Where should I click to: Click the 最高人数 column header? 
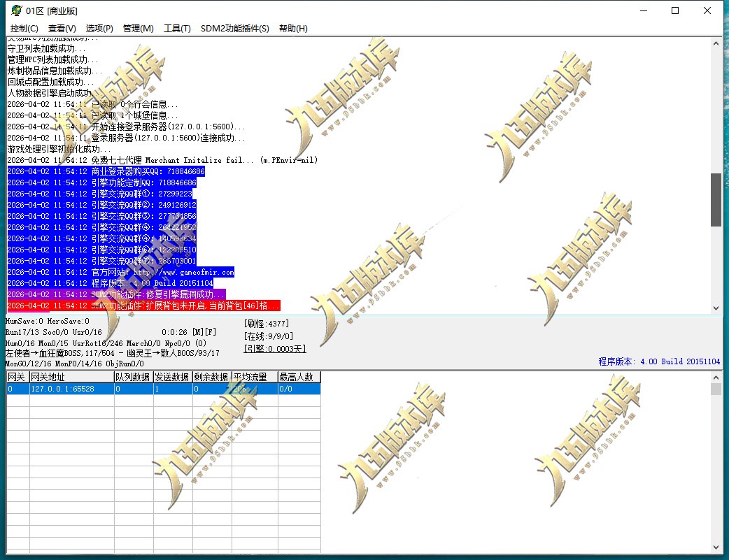pos(299,377)
